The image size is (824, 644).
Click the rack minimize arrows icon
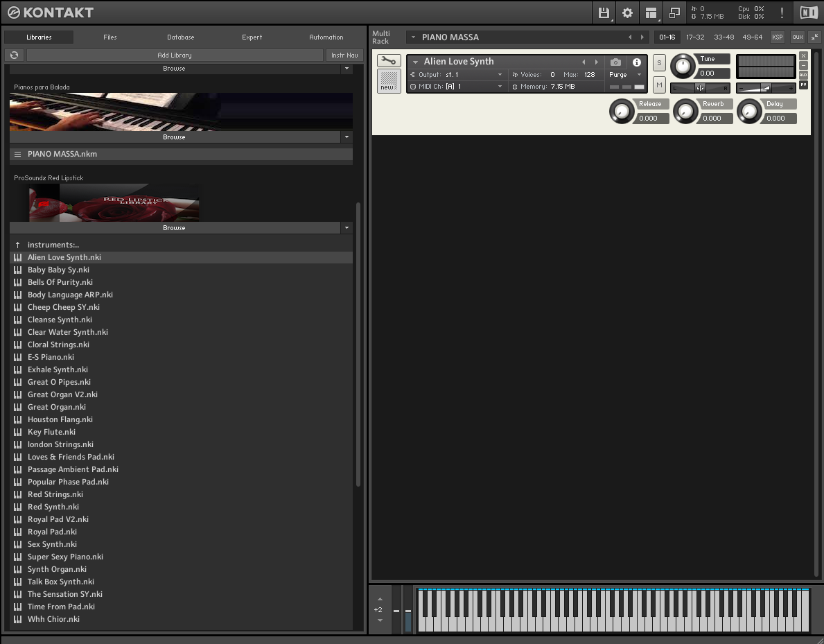pyautogui.click(x=814, y=37)
